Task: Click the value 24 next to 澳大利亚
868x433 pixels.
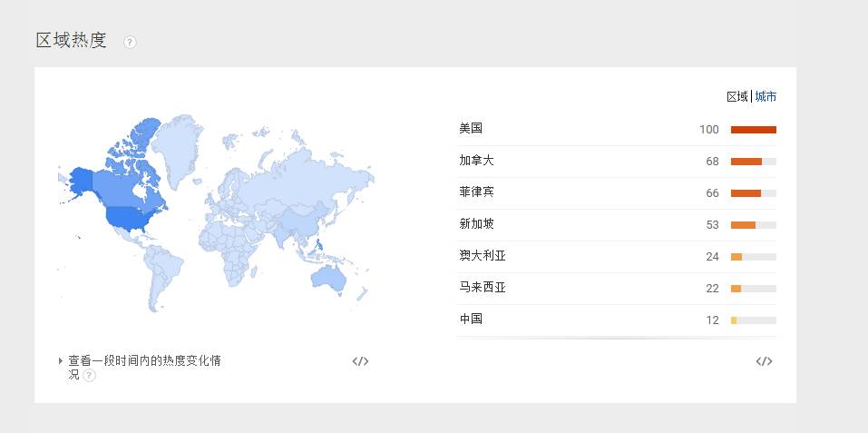Action: (x=712, y=257)
